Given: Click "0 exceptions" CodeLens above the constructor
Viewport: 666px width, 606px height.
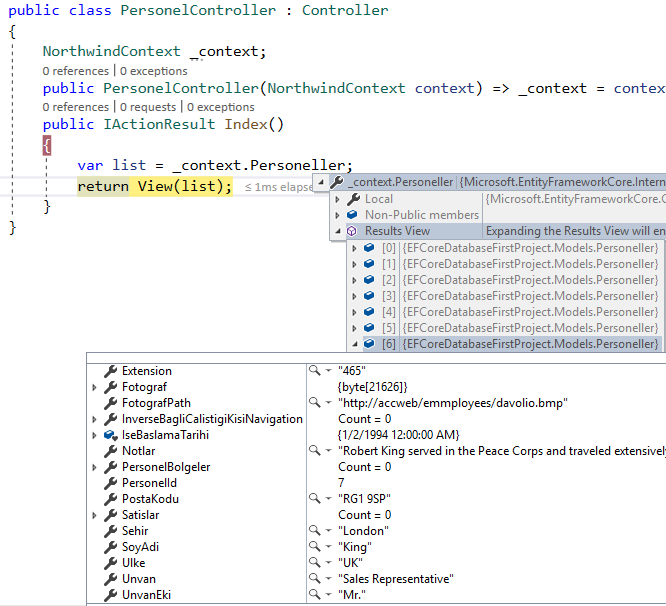Looking at the screenshot, I should [154, 71].
